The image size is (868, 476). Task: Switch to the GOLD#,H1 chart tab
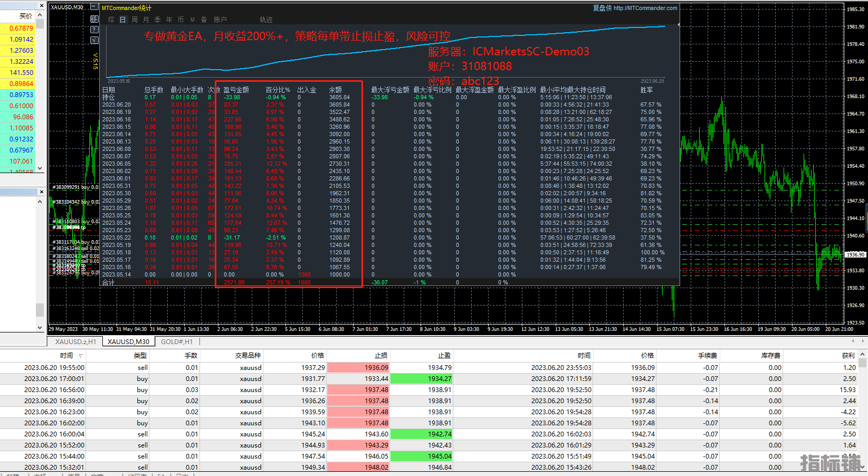click(177, 342)
